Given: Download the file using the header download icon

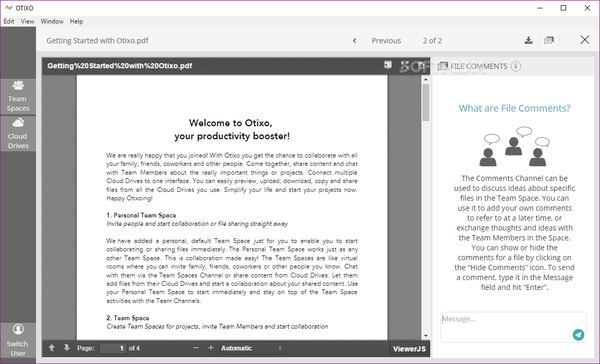Looking at the screenshot, I should (x=528, y=41).
